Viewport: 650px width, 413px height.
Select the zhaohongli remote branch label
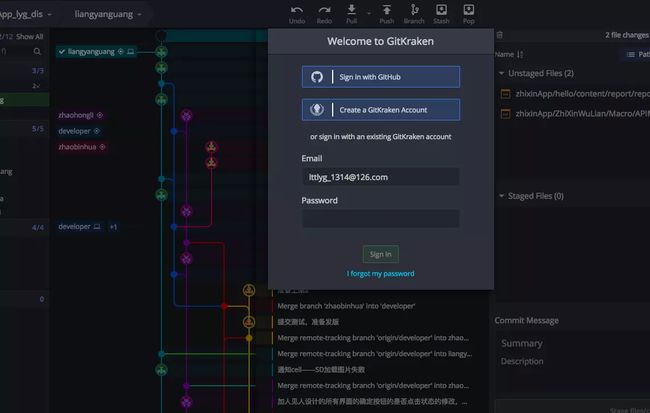[x=81, y=115]
